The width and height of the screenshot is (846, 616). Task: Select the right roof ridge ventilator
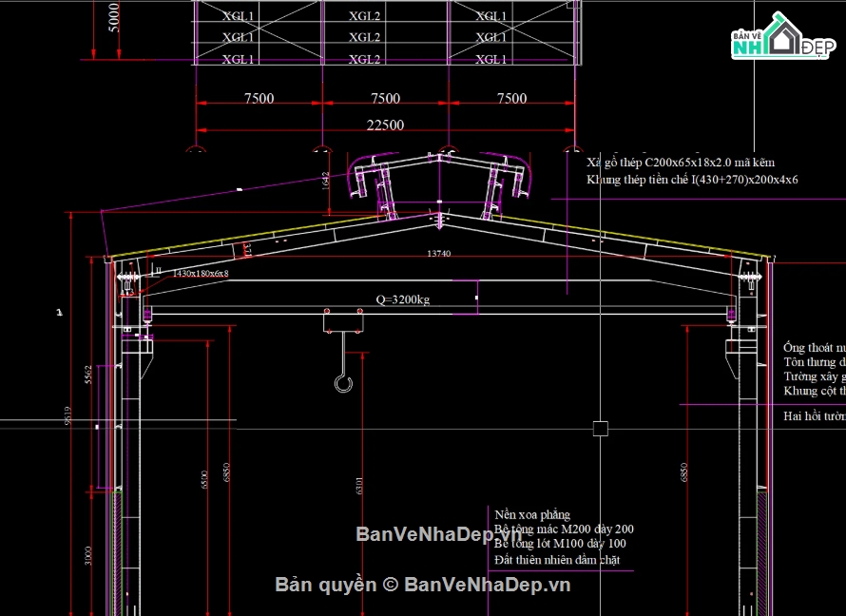(x=504, y=183)
